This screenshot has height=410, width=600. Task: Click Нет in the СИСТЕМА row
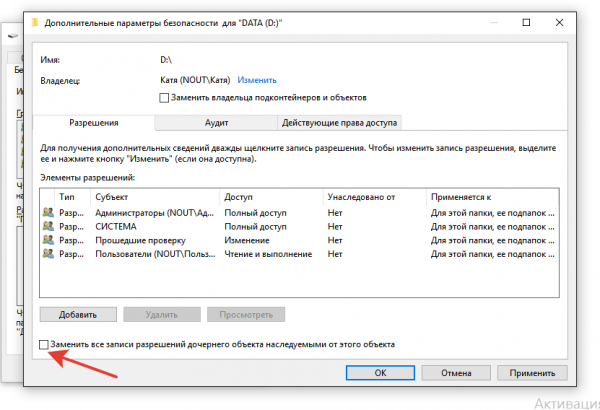[335, 227]
